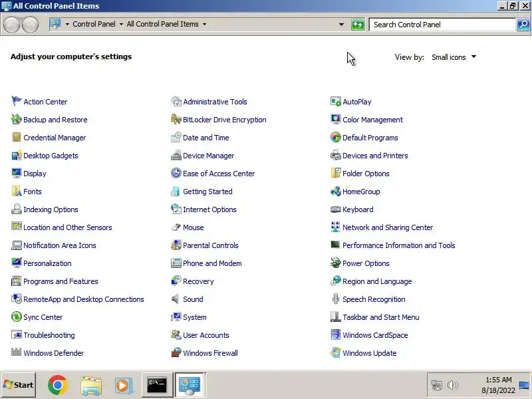Open the Keyboard icon
This screenshot has height=399, width=532.
(336, 209)
